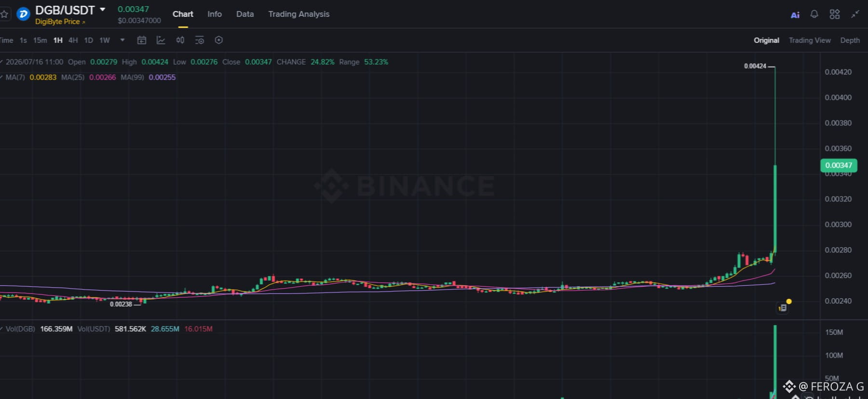Image resolution: width=868 pixels, height=399 pixels.
Task: Click the candle date 2026/07/16 11:00
Action: coord(34,62)
